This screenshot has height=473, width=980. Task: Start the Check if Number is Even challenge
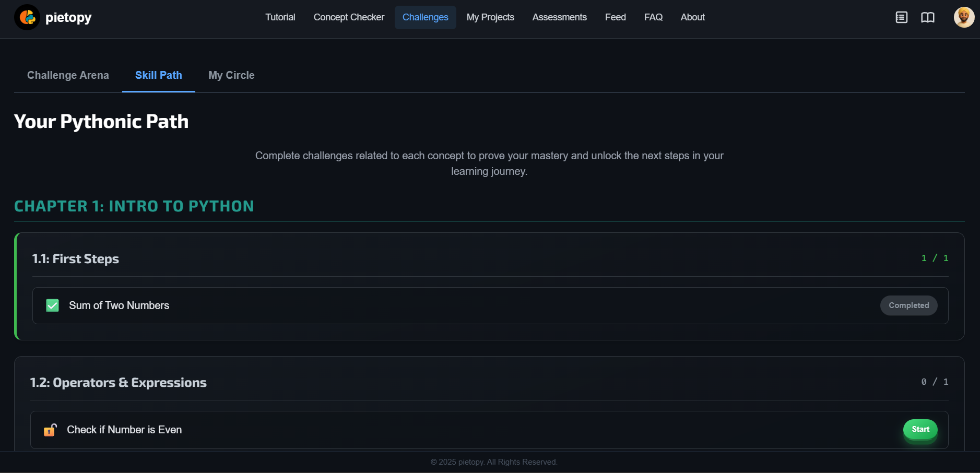pos(919,429)
